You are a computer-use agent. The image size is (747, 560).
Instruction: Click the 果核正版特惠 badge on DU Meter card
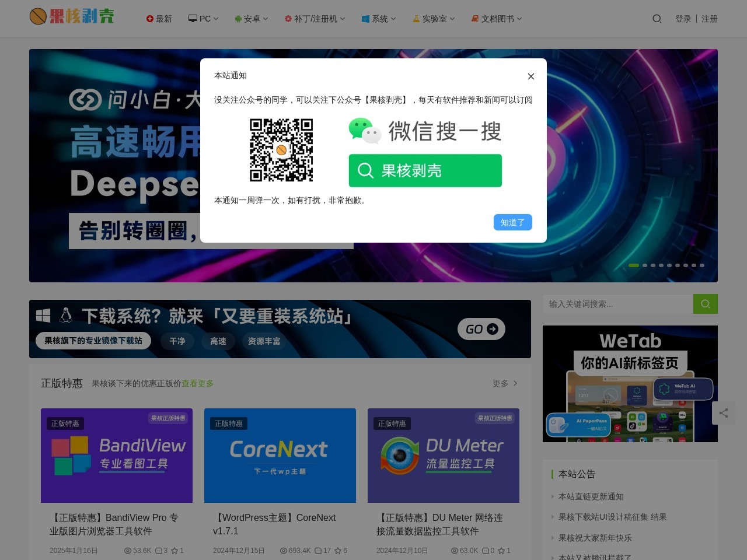(x=495, y=418)
